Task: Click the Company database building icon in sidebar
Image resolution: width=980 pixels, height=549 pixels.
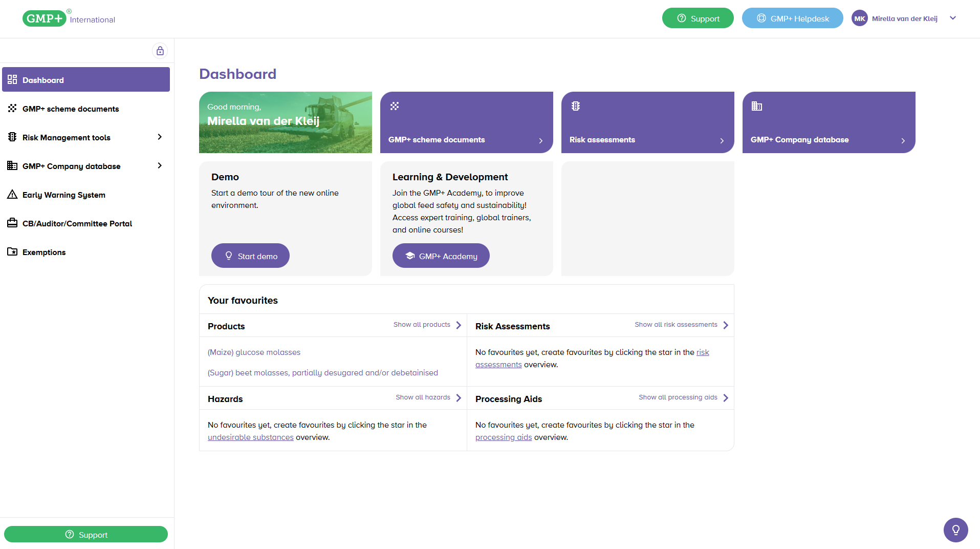Action: tap(12, 165)
